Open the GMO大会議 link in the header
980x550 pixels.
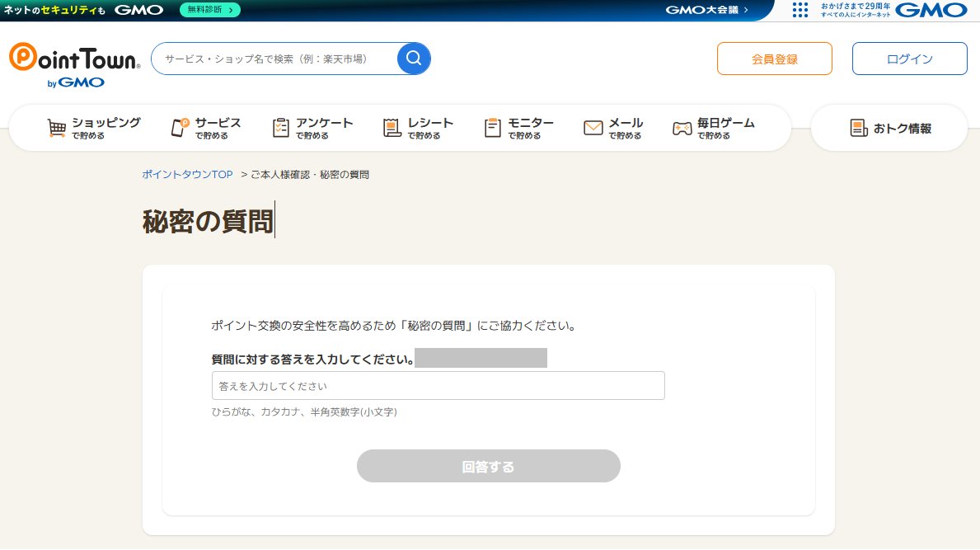[705, 11]
